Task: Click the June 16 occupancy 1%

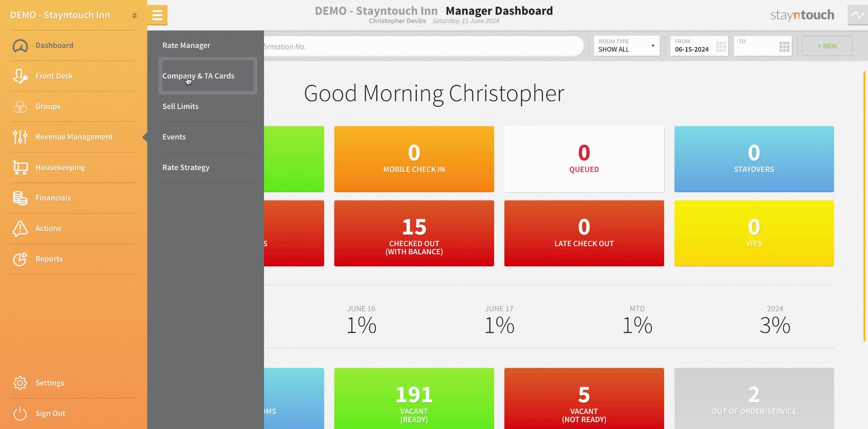Action: (x=361, y=325)
